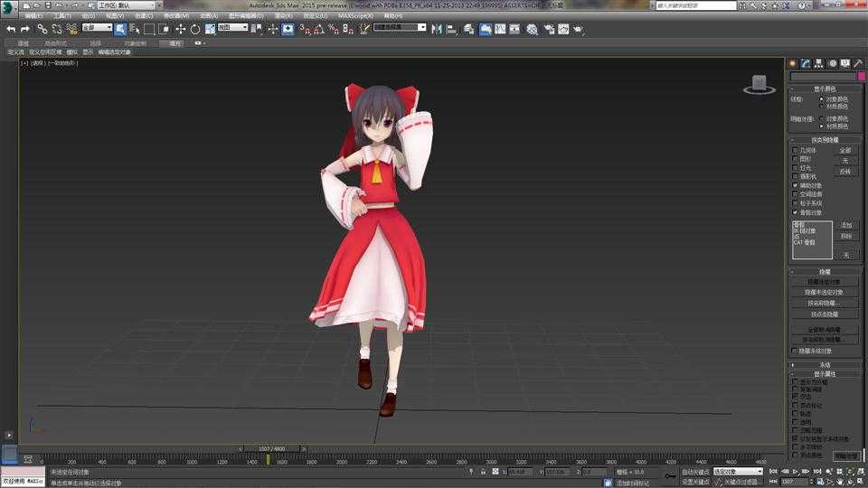868x488 pixels.
Task: Toggle Window/Crossing selection mode
Action: coord(164,29)
